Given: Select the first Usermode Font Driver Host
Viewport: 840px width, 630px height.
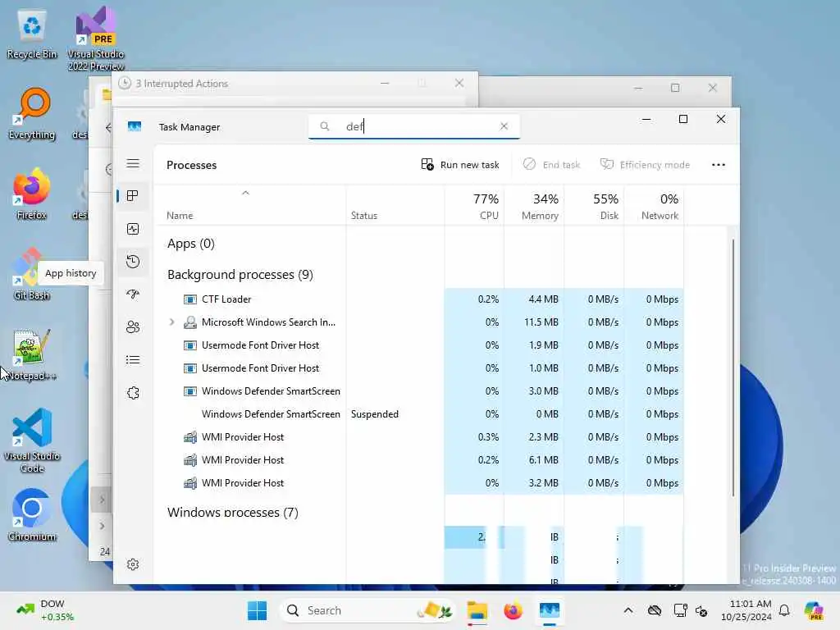Looking at the screenshot, I should pos(419,345).
